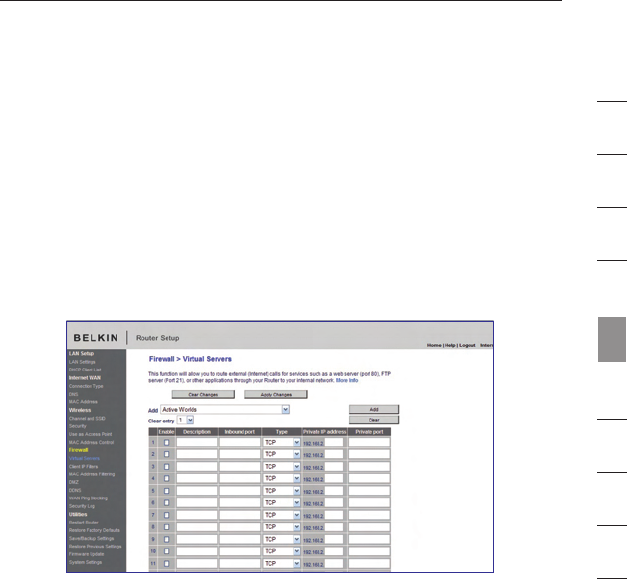Click the Logout link in header

click(467, 345)
